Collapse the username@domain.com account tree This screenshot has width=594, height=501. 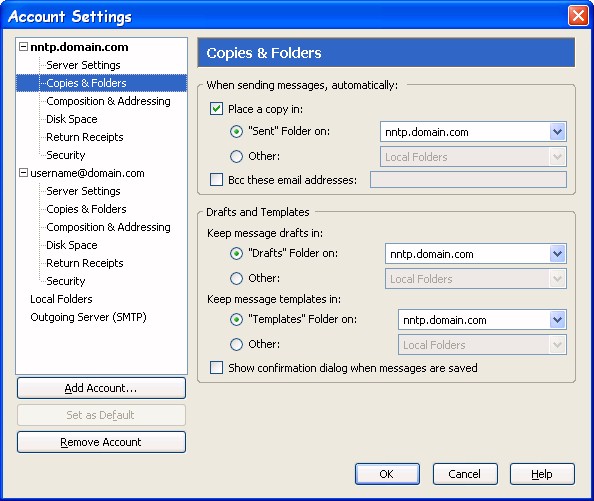tap(23, 173)
